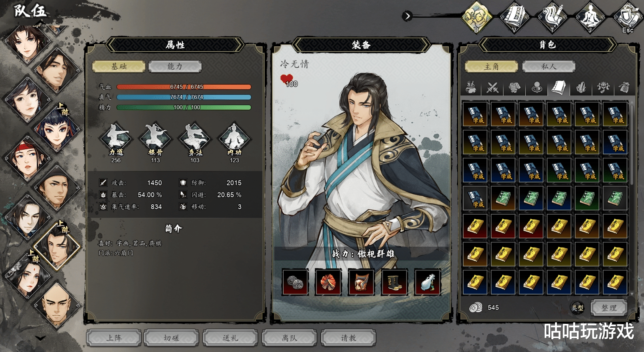The image size is (644, 352).
Task: Open the meditation screen with J icon
Action: coord(589,17)
